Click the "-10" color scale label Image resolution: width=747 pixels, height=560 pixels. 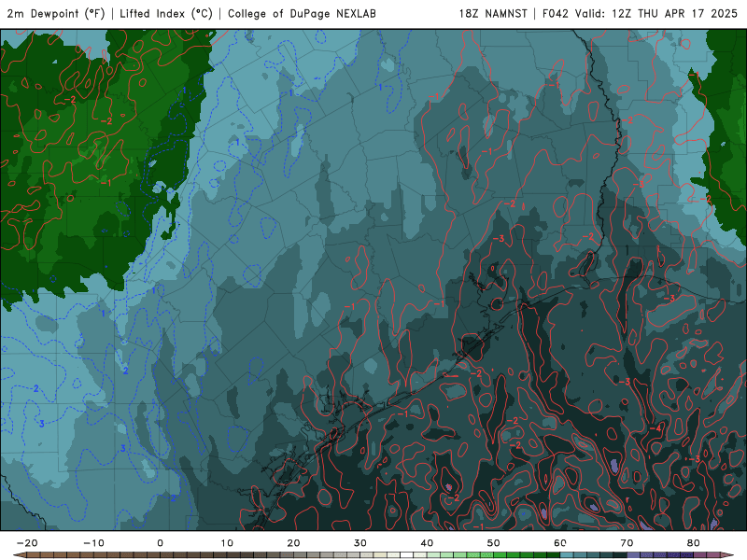(x=94, y=543)
